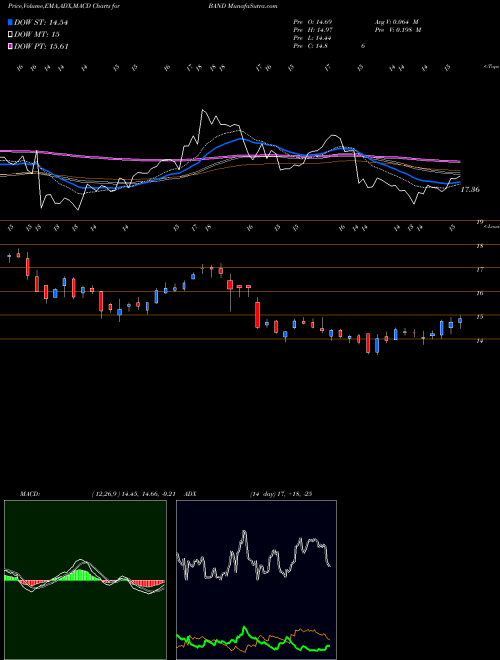Click the 'BAND MunafaSutra.com' title text
Viewport: 500px width, 660px height.
(242, 6)
